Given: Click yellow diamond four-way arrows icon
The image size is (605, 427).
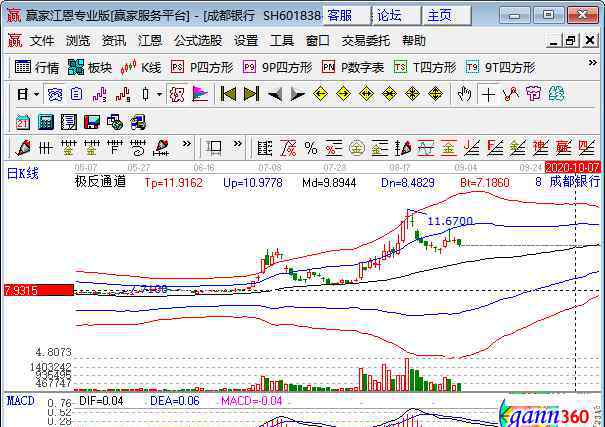Looking at the screenshot, I should click(x=412, y=94).
